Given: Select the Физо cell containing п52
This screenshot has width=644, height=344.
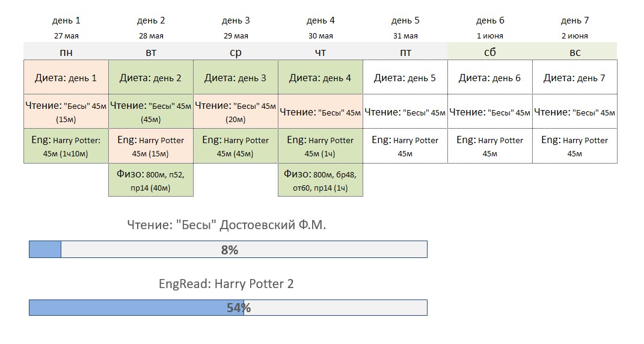Looking at the screenshot, I should point(151,180).
